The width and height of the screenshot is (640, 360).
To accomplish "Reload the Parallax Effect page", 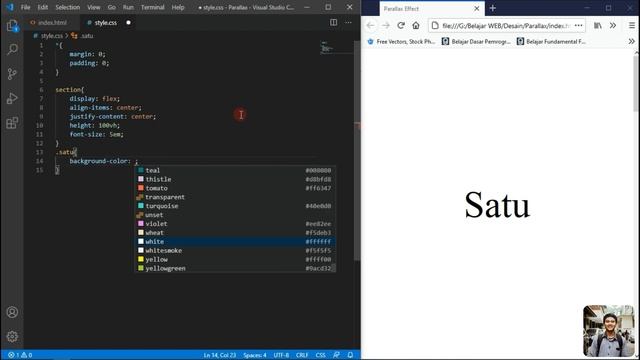I will coord(401,25).
